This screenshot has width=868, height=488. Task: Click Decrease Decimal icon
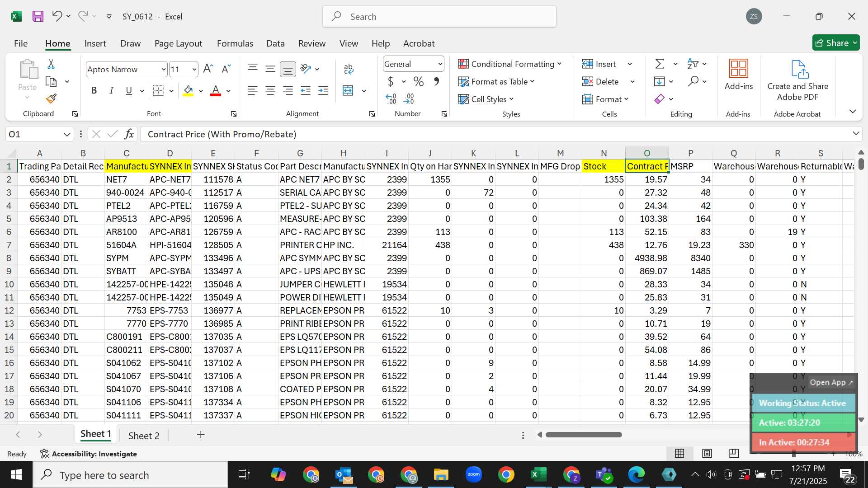point(409,99)
